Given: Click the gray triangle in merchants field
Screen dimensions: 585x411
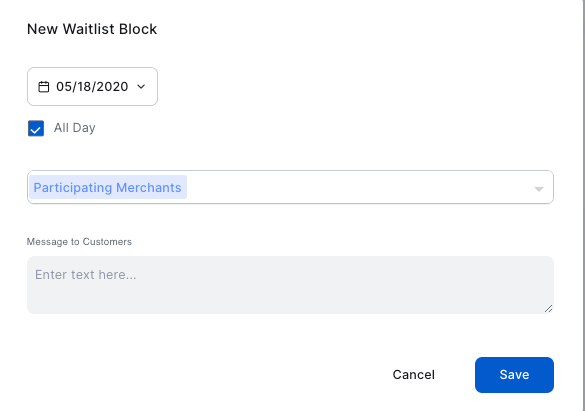Looking at the screenshot, I should coord(538,189).
